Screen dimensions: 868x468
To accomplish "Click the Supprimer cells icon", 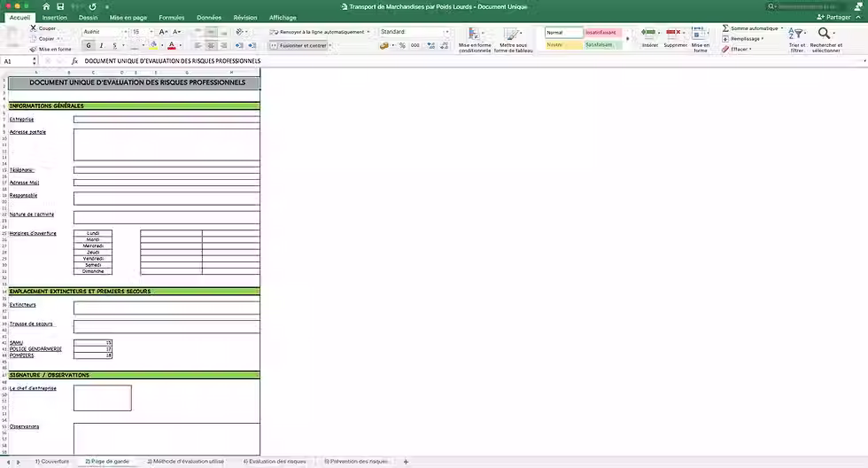I will point(675,37).
